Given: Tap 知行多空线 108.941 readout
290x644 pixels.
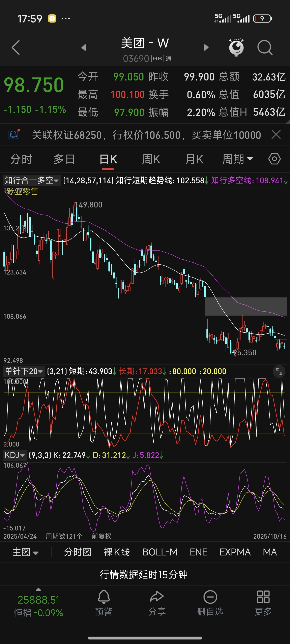Looking at the screenshot, I should click(x=249, y=180).
